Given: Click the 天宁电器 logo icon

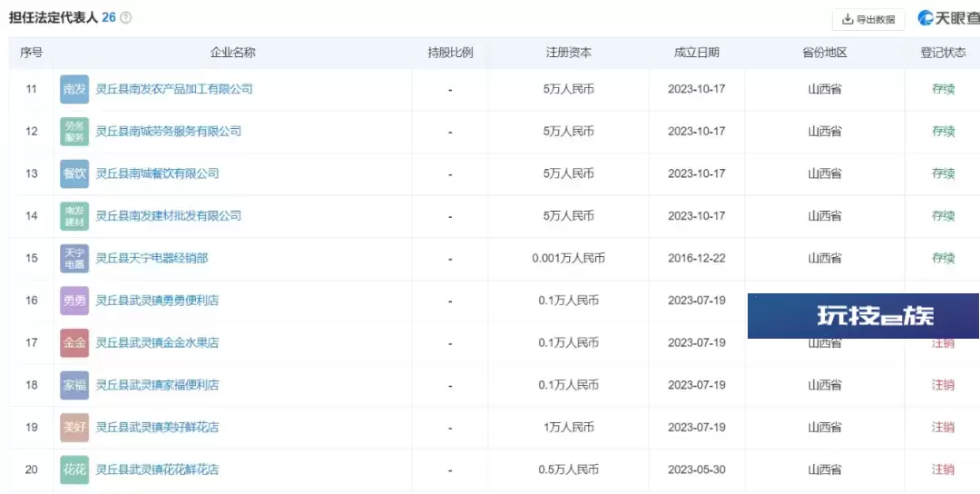Looking at the screenshot, I should 74,258.
